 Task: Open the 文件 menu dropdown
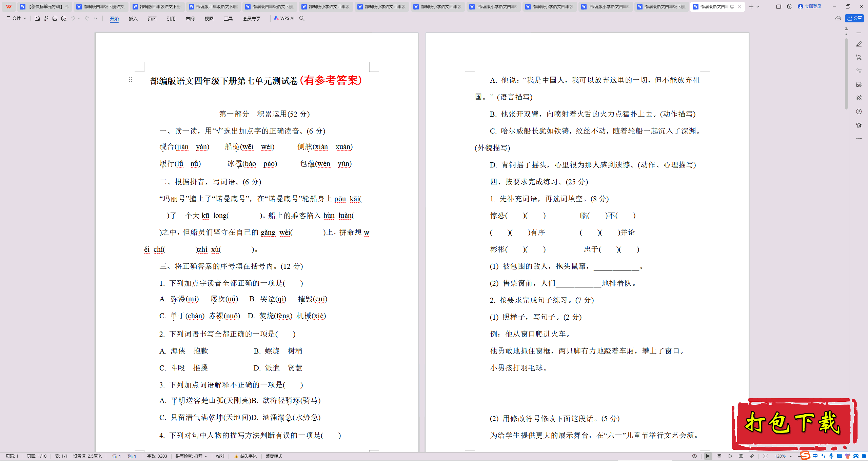tap(16, 18)
